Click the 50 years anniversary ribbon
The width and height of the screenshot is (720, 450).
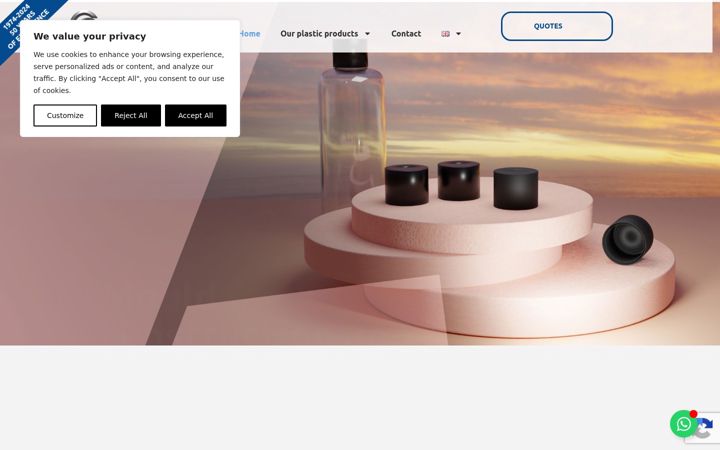(27, 25)
